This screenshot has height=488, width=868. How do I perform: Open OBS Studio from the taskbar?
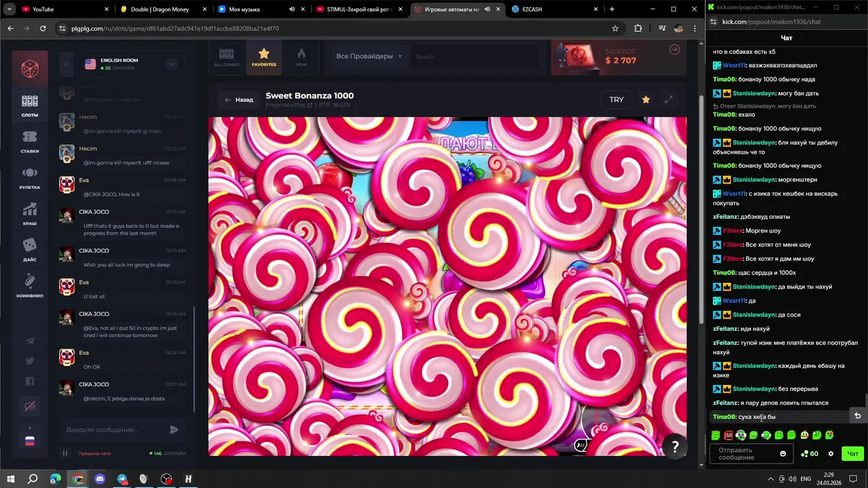(x=166, y=479)
